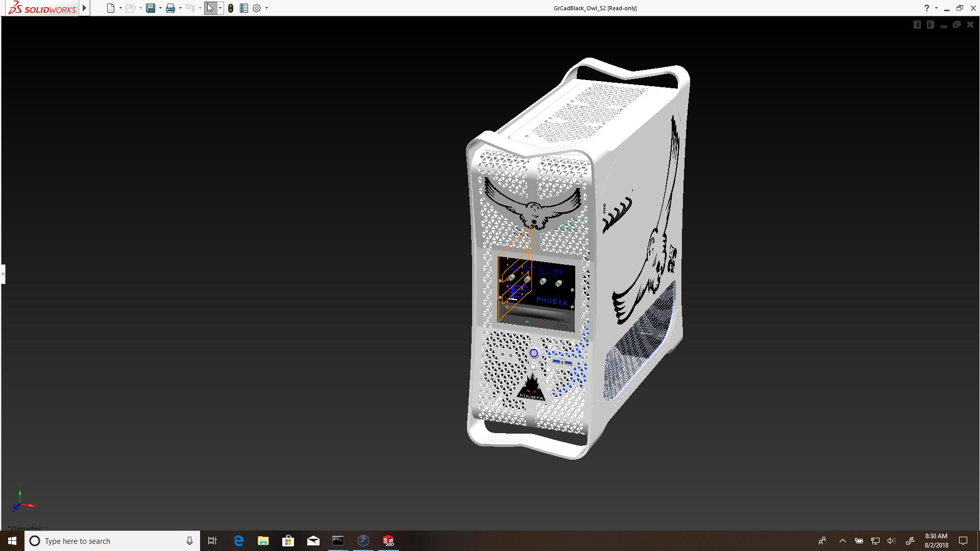Click the SolidWorks 2017 taskbar icon
The height and width of the screenshot is (551, 980).
click(388, 541)
